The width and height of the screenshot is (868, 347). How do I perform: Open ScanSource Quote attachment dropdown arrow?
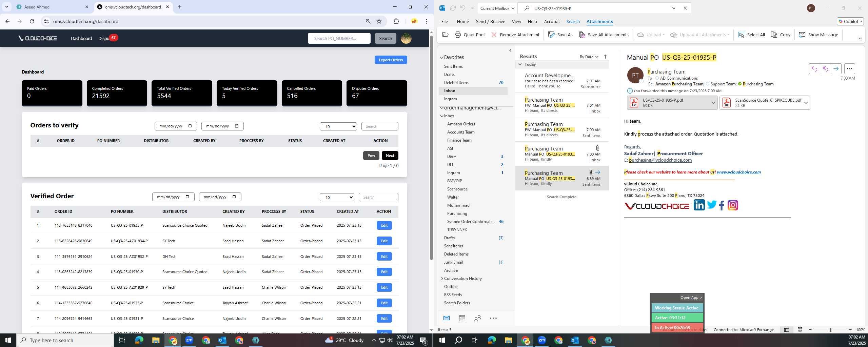(x=806, y=103)
